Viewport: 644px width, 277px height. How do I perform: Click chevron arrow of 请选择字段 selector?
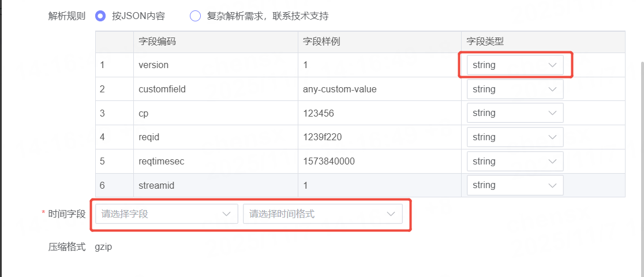[226, 214]
